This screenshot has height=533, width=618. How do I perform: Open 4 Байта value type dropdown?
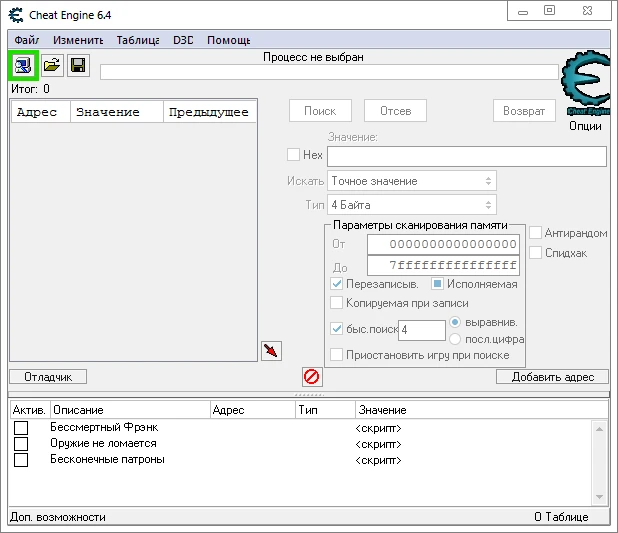pos(411,205)
